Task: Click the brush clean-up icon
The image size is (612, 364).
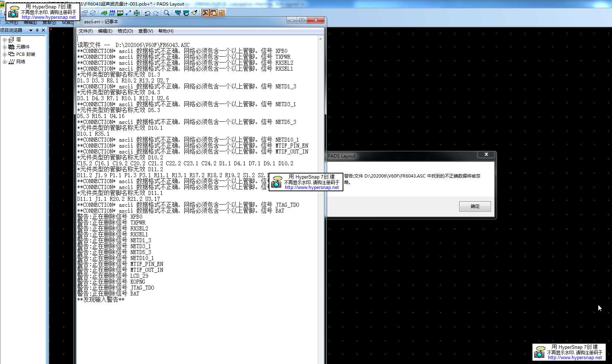Action: click(194, 13)
